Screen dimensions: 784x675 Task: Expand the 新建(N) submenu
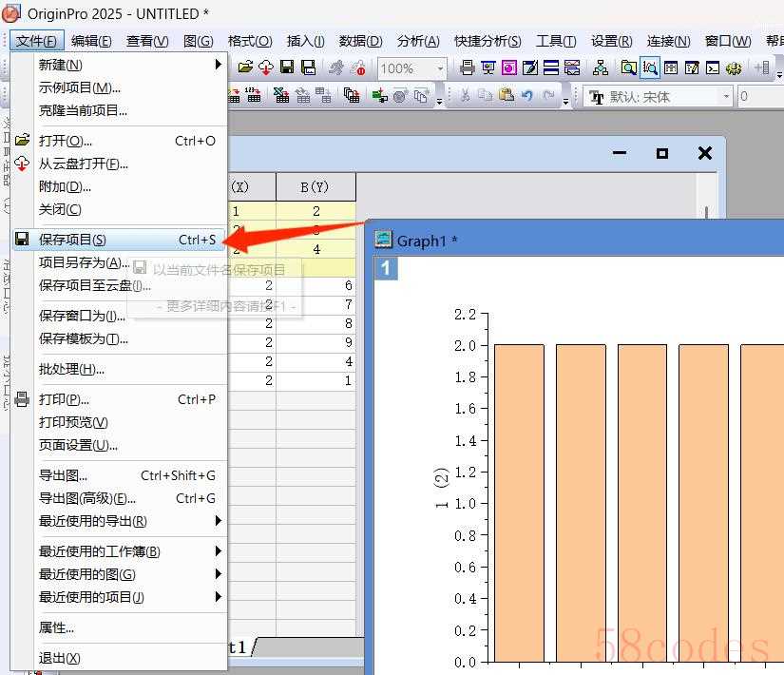[x=218, y=65]
